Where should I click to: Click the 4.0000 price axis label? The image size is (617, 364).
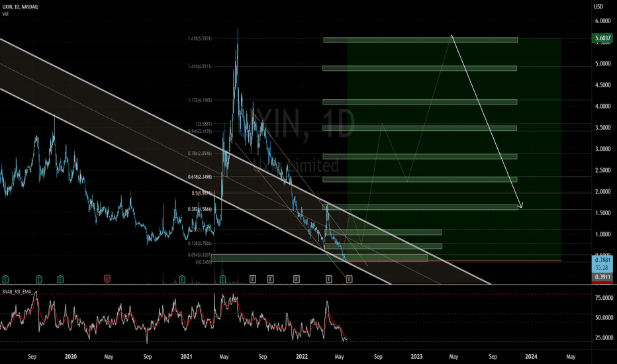click(x=602, y=107)
